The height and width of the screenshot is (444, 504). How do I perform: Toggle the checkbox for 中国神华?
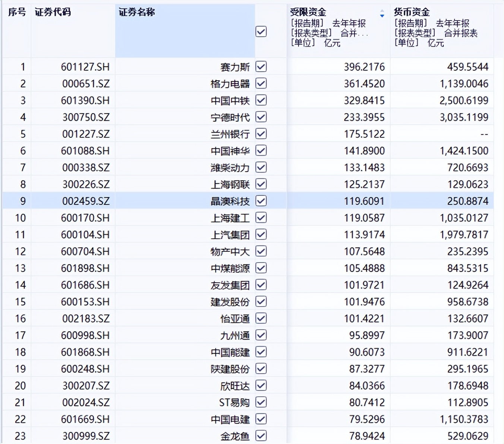(261, 150)
